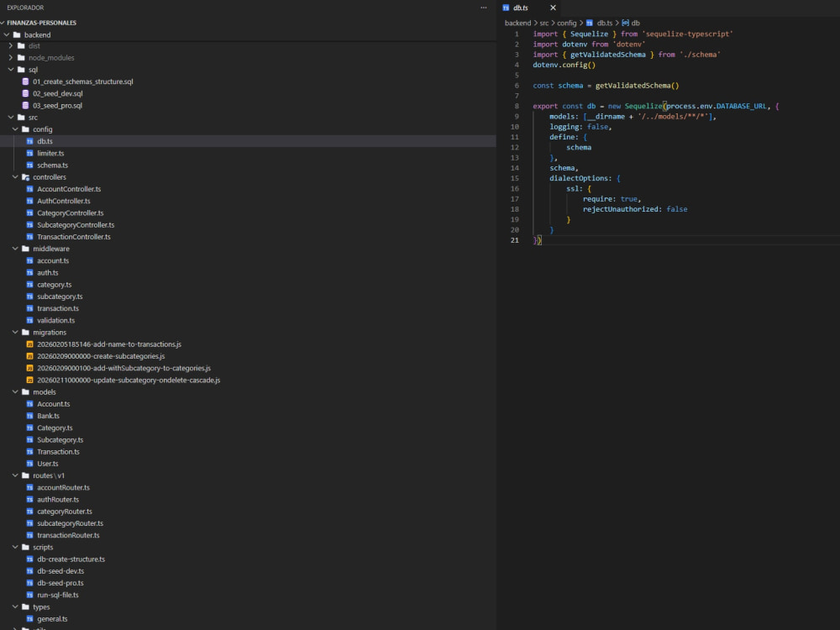This screenshot has width=840, height=630.
Task: Open limiter.ts file
Action: (x=50, y=153)
